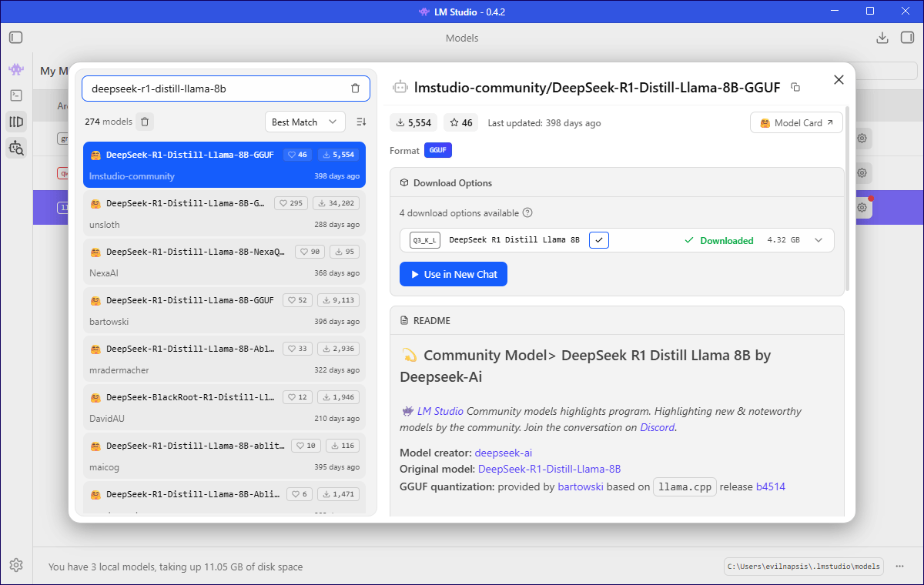Screen dimensions: 924x585
Task: Click the 4.32 GB file size text
Action: pos(783,240)
